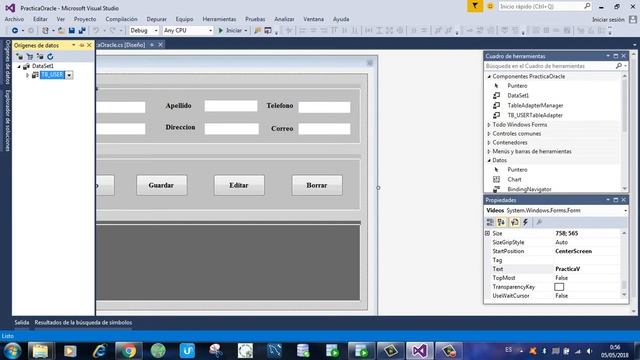Collapse the DataSet1 tree node
Viewport: 640px width, 360px height.
(x=19, y=66)
